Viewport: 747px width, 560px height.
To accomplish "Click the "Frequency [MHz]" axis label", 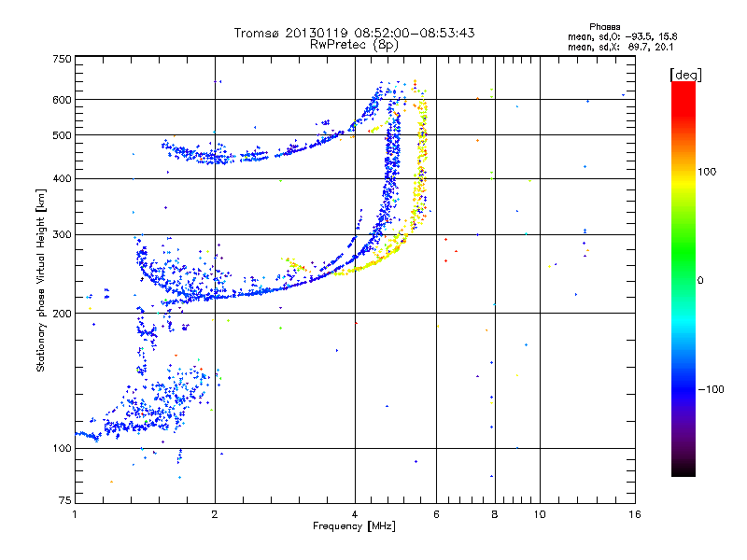I will coord(354,526).
